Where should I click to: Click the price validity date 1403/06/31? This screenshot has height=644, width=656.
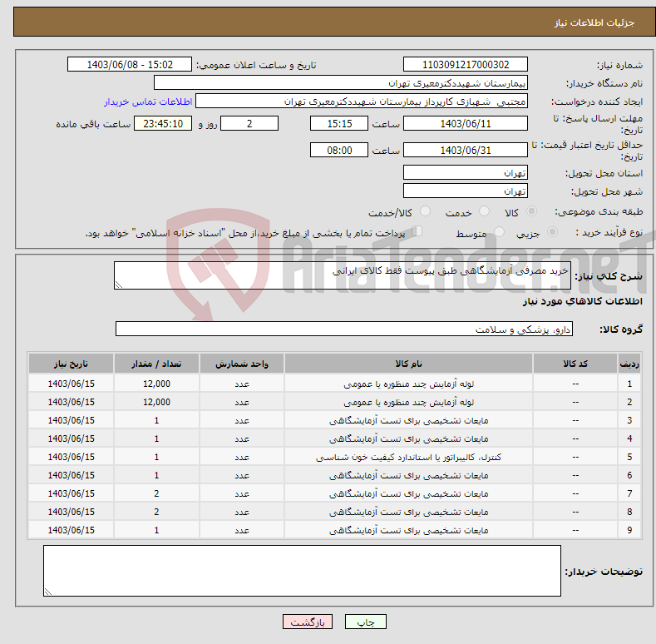466,150
